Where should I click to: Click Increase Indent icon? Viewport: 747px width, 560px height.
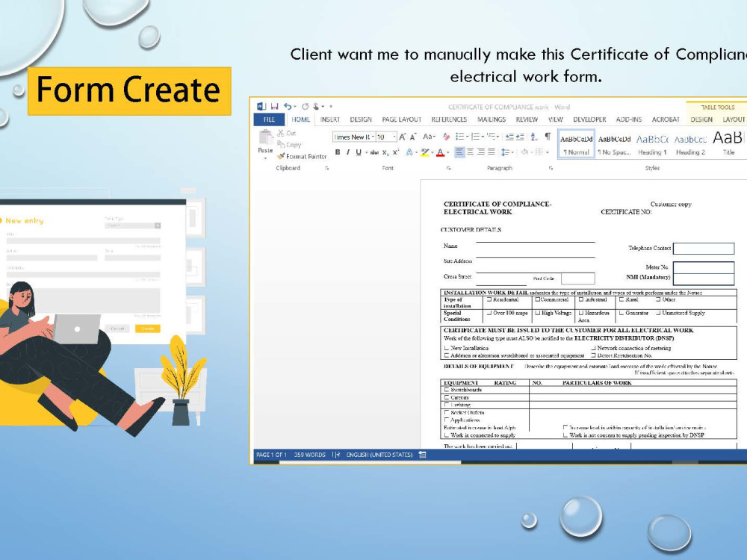coord(520,137)
